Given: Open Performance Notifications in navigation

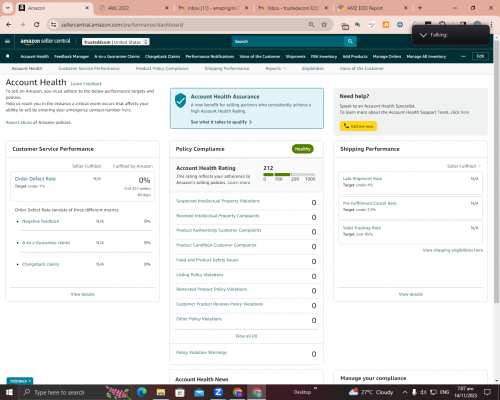Looking at the screenshot, I should tap(210, 57).
